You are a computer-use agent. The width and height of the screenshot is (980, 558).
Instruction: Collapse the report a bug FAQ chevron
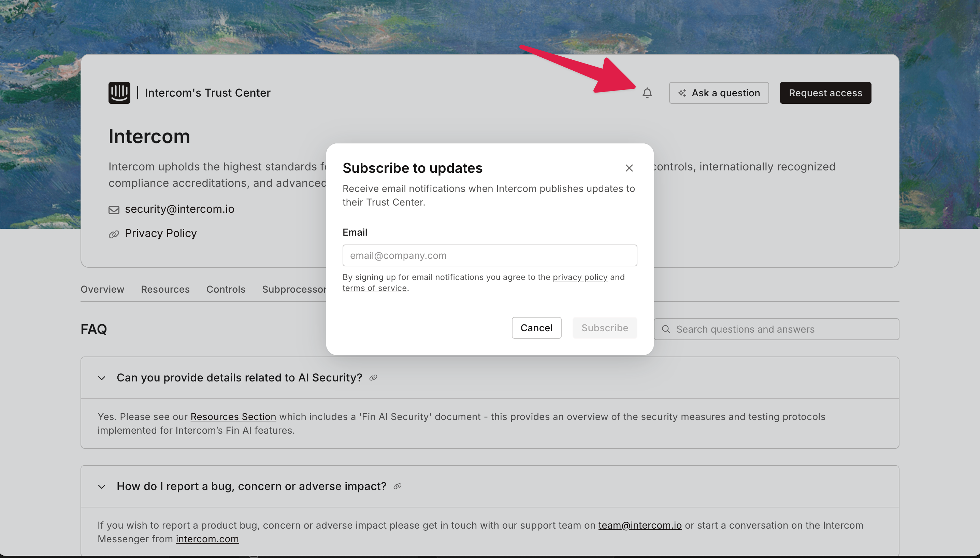(101, 487)
